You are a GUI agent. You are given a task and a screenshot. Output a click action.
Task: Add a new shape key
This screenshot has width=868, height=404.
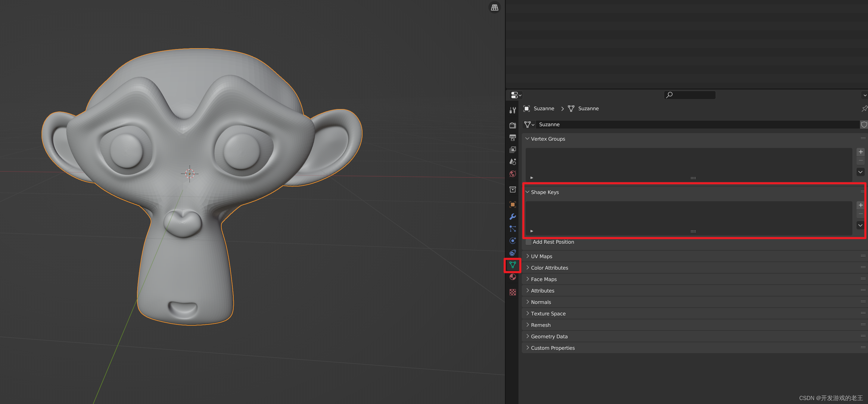pyautogui.click(x=860, y=205)
